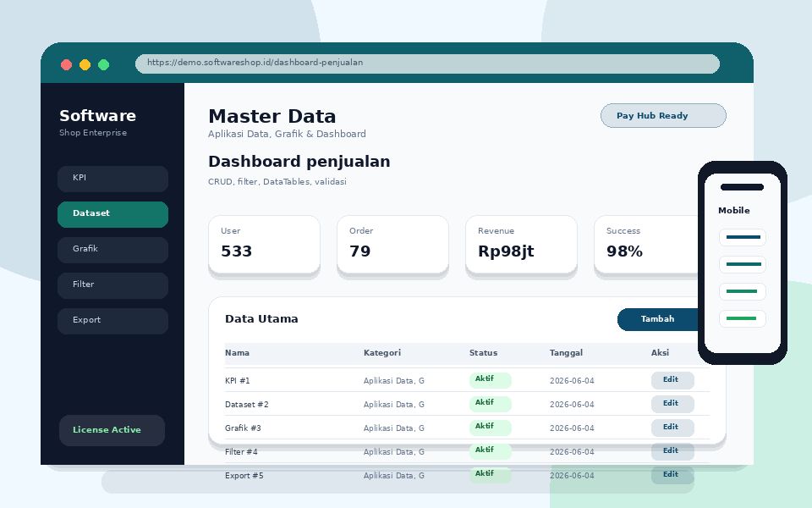Open the KPI sidebar item
This screenshot has height=508, width=812.
[112, 179]
